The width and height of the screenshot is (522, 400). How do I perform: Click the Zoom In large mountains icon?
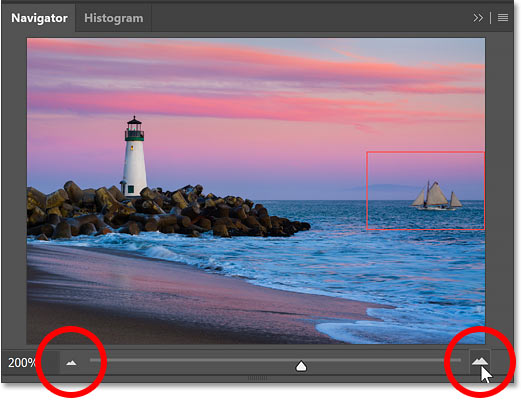[480, 362]
